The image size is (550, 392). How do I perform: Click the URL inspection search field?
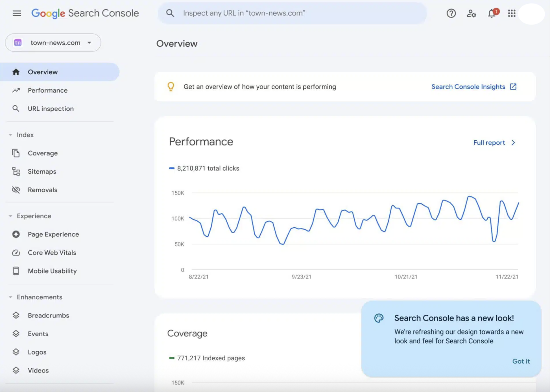tap(292, 13)
